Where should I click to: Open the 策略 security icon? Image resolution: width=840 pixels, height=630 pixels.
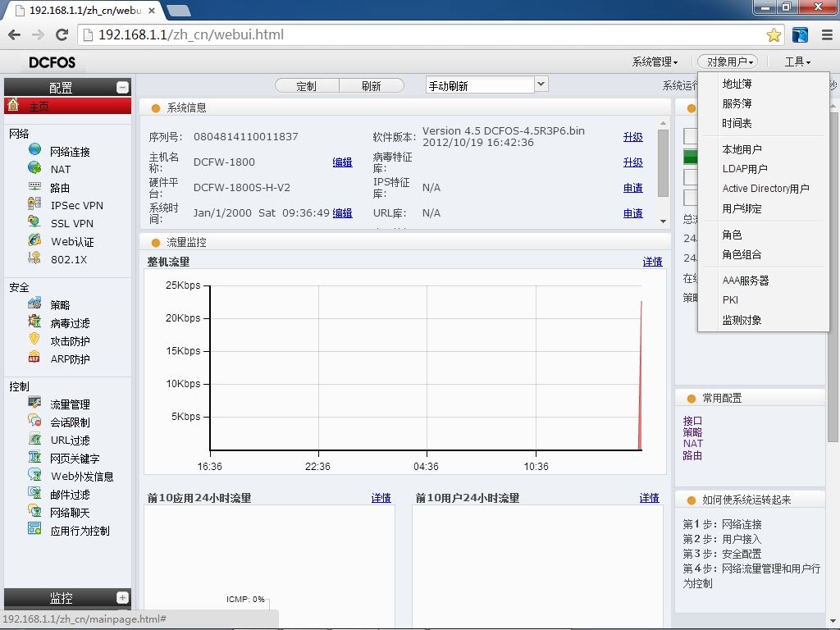point(34,304)
